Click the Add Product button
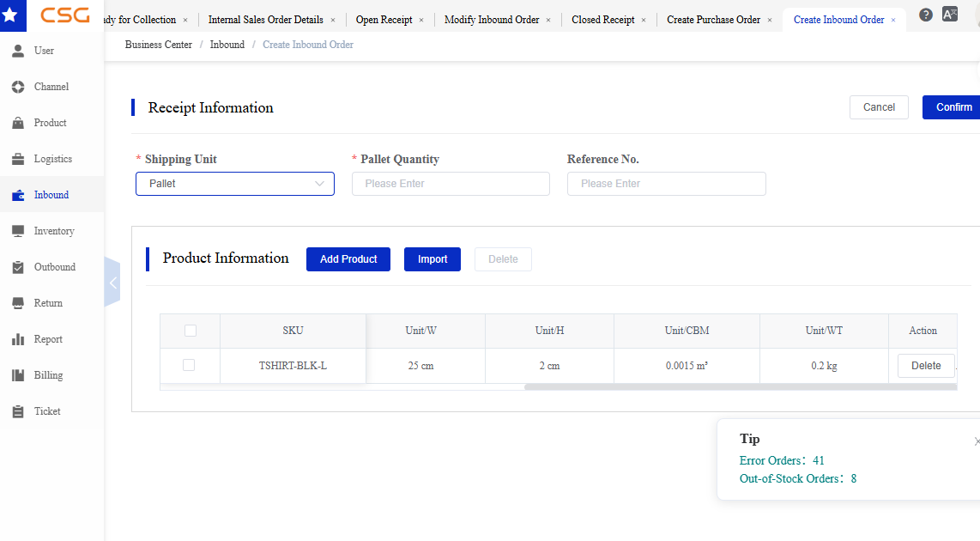 click(x=348, y=259)
